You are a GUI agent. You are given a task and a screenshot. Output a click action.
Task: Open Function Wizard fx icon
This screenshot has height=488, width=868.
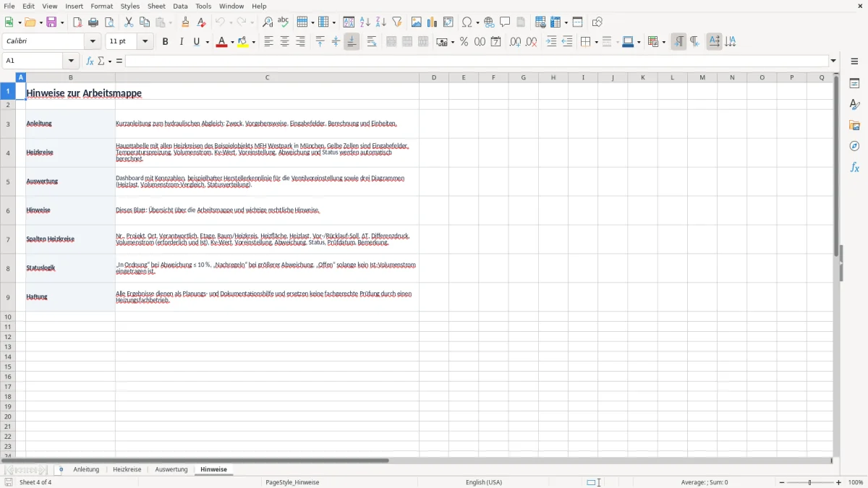click(90, 61)
